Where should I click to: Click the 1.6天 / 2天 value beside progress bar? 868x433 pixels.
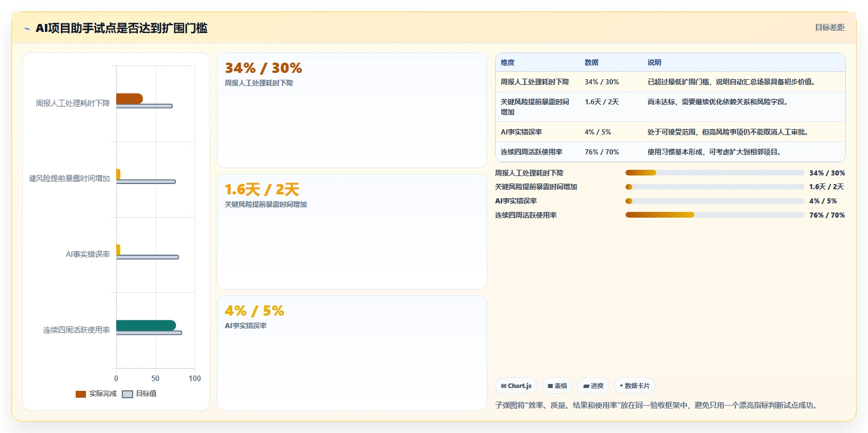click(826, 187)
